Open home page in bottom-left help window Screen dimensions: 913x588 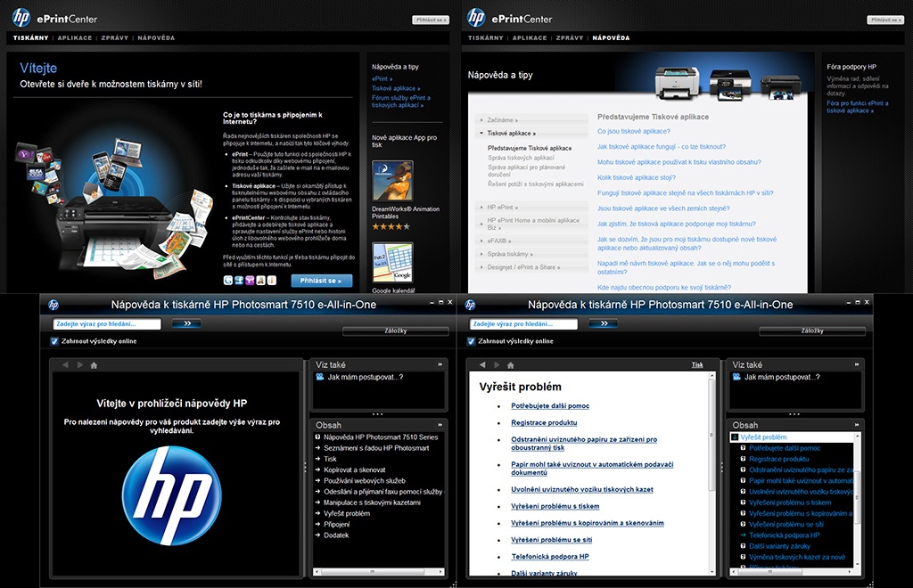94,364
